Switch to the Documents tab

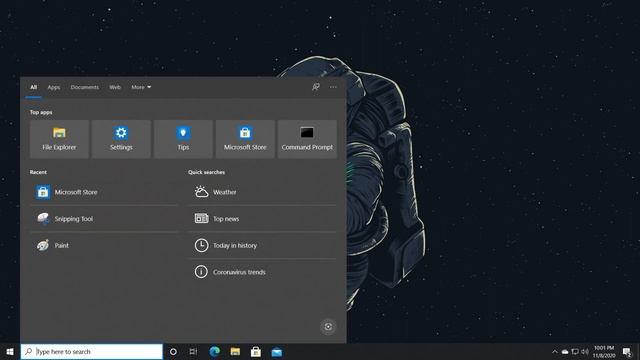tap(84, 87)
